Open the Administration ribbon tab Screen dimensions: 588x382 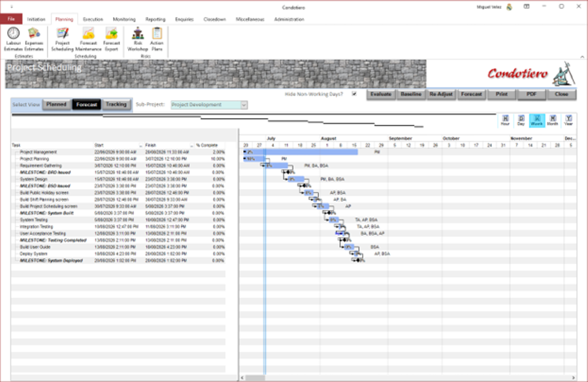[x=289, y=19]
